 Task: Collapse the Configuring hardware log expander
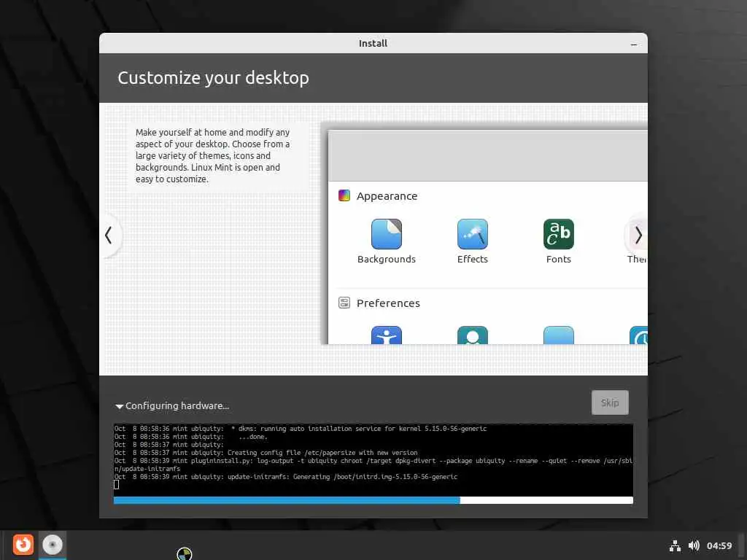click(x=119, y=406)
